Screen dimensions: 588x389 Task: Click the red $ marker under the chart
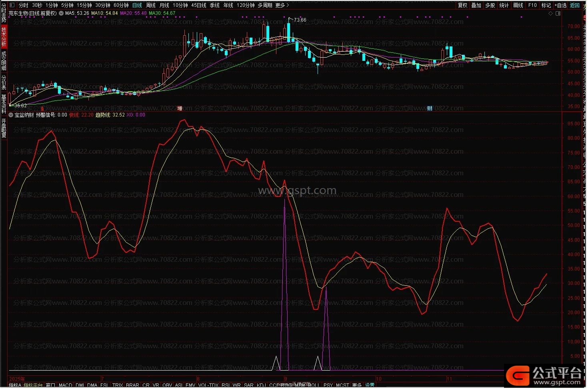pyautogui.click(x=42, y=108)
